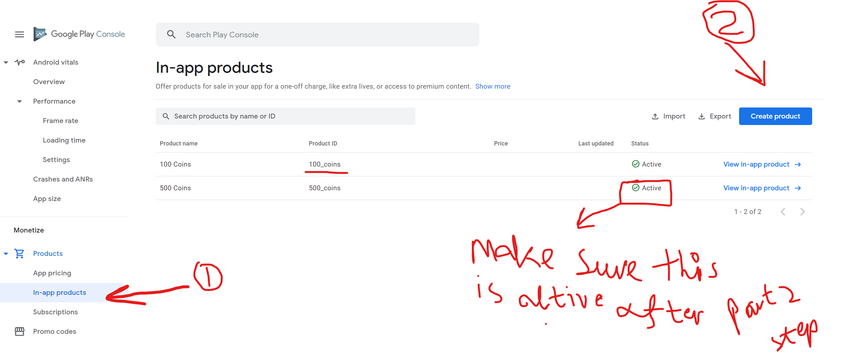Open App pricing in the sidebar
The image size is (868, 352).
pyautogui.click(x=52, y=273)
